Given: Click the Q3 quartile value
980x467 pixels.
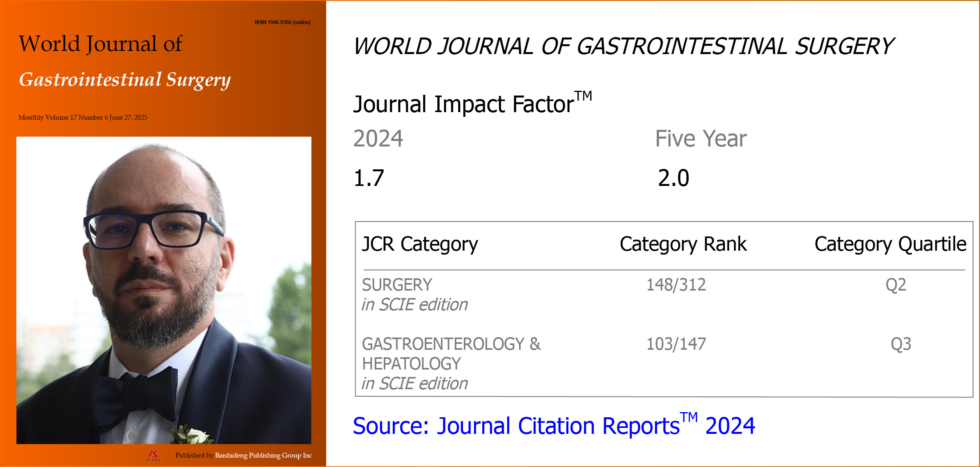Looking at the screenshot, I should click(x=901, y=344).
